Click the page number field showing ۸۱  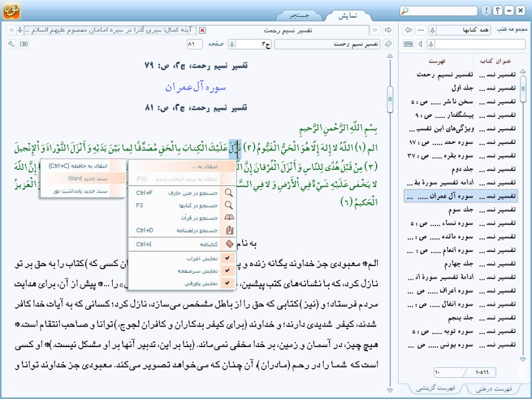tap(194, 44)
